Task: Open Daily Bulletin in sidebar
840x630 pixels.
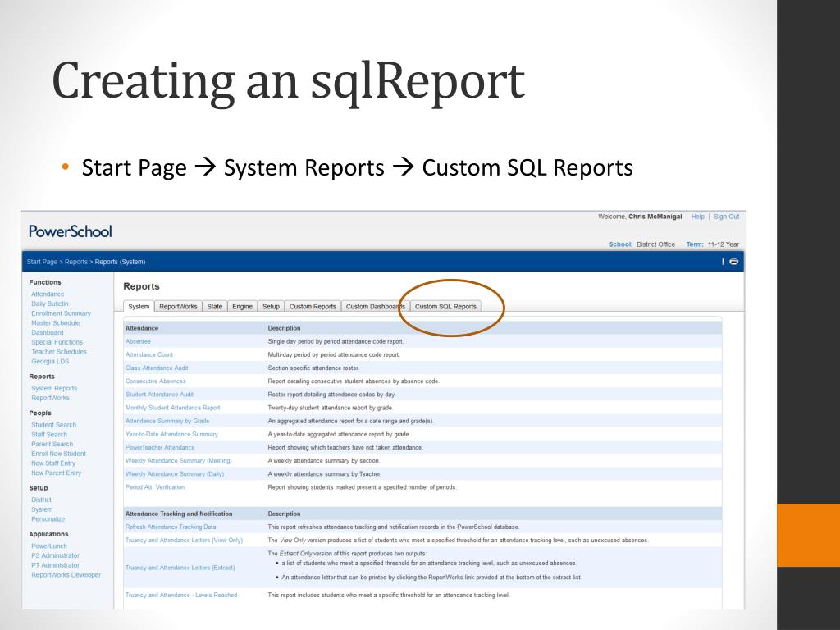Action: click(x=50, y=304)
